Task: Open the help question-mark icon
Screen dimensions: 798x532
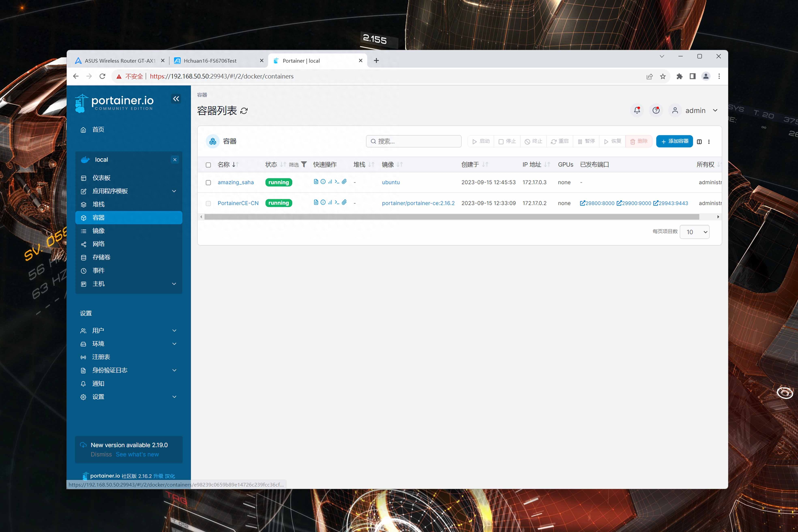Action: (x=656, y=110)
